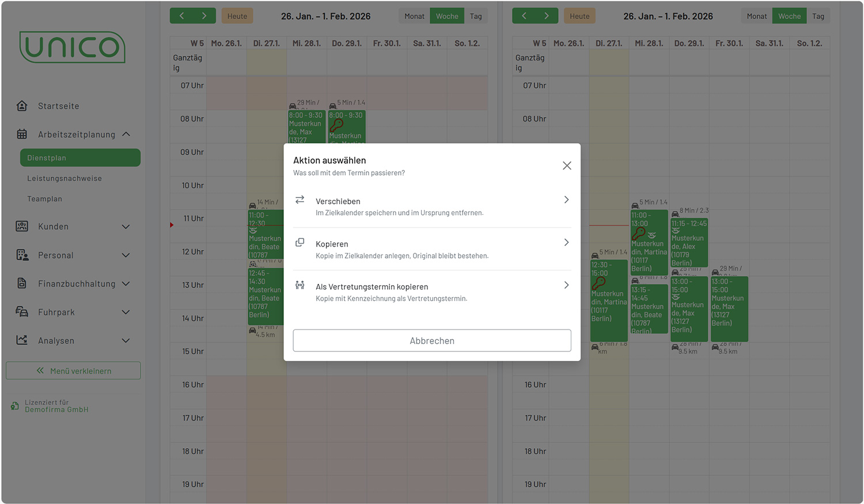Expand the Kunden menu section
Image resolution: width=864 pixels, height=504 pixels.
click(x=126, y=226)
